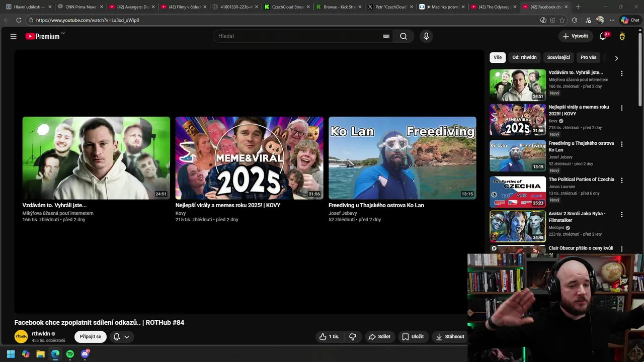Image resolution: width=644 pixels, height=362 pixels.
Task: Open the account avatar menu
Action: [x=622, y=36]
